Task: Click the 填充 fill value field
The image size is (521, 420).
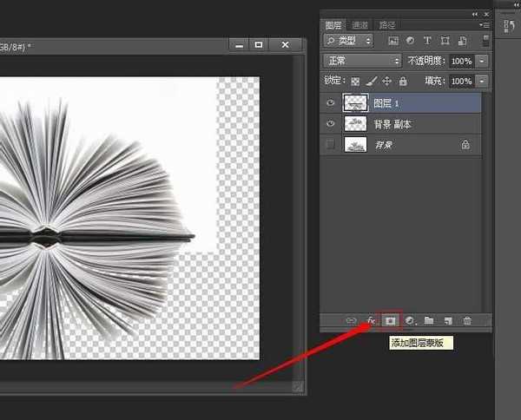Action: [460, 82]
